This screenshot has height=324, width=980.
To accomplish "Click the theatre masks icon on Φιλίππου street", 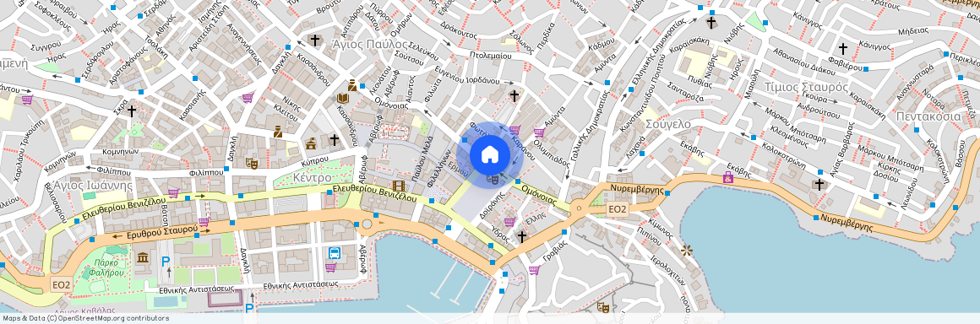I will [252, 163].
